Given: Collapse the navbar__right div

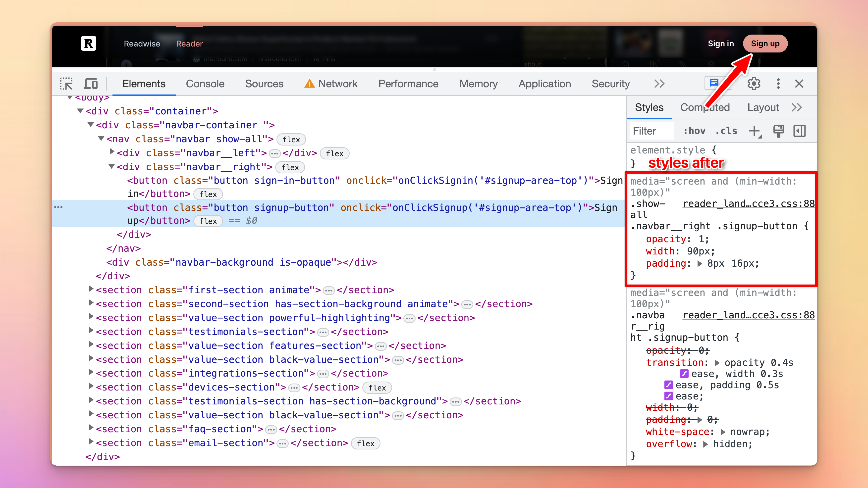Looking at the screenshot, I should [111, 166].
